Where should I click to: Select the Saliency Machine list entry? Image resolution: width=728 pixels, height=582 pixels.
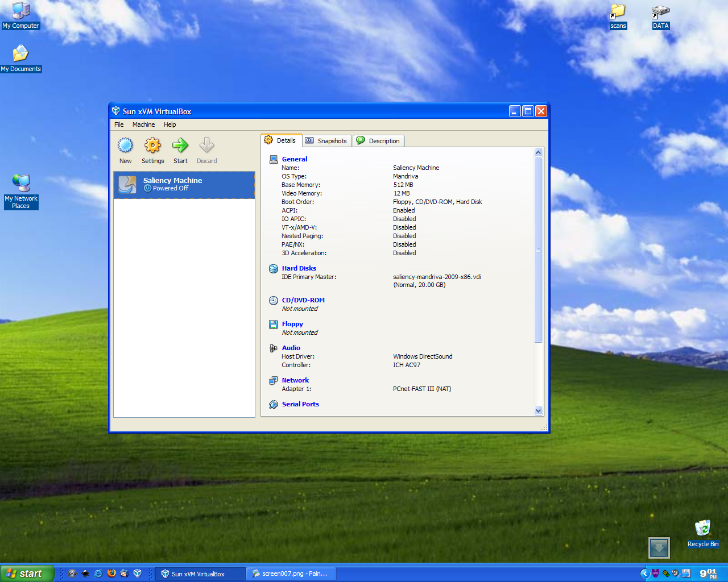pyautogui.click(x=184, y=185)
